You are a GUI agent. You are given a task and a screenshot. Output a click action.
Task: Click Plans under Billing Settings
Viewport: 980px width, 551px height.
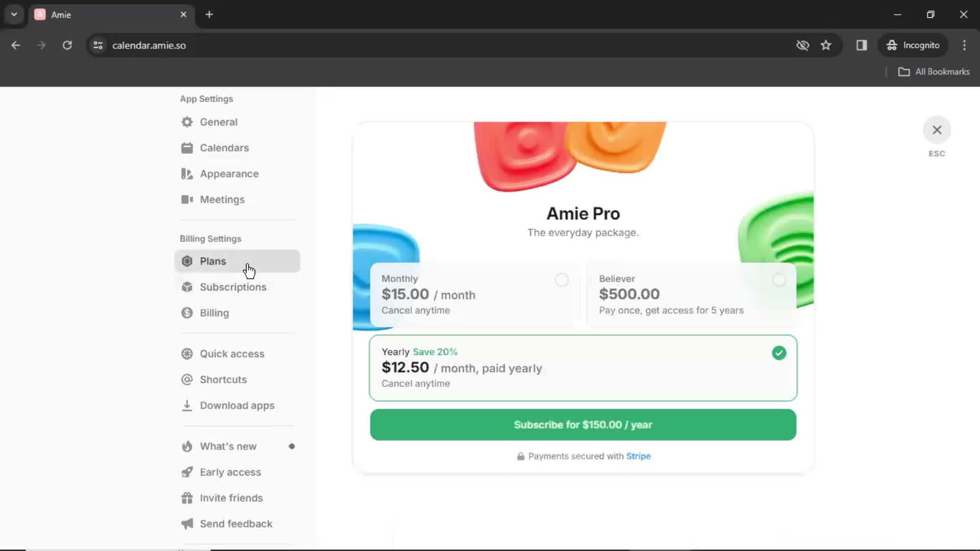pos(213,261)
